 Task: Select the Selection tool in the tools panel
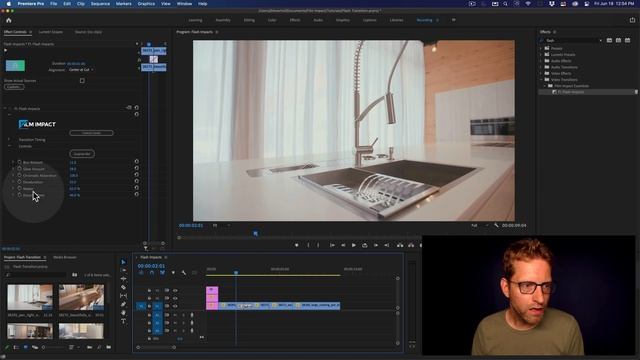(x=123, y=262)
